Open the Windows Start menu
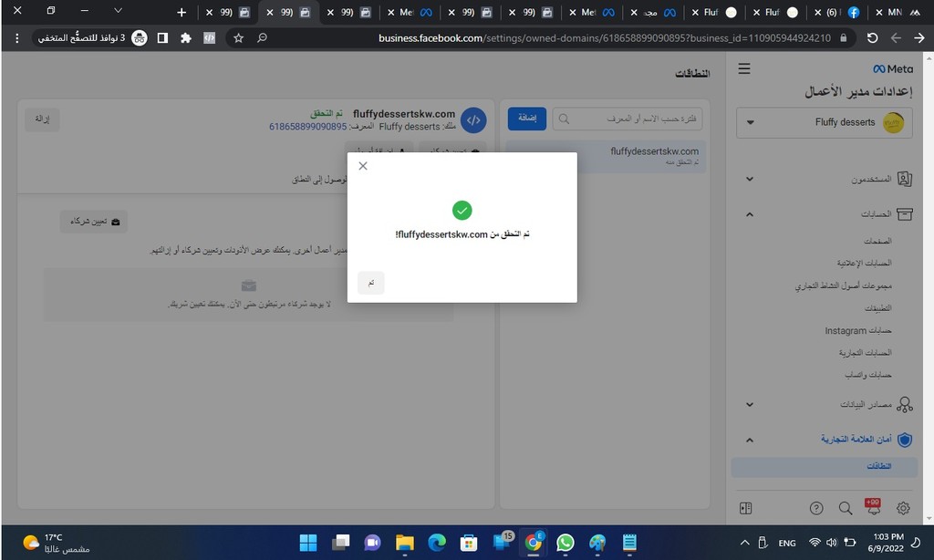 coord(308,543)
